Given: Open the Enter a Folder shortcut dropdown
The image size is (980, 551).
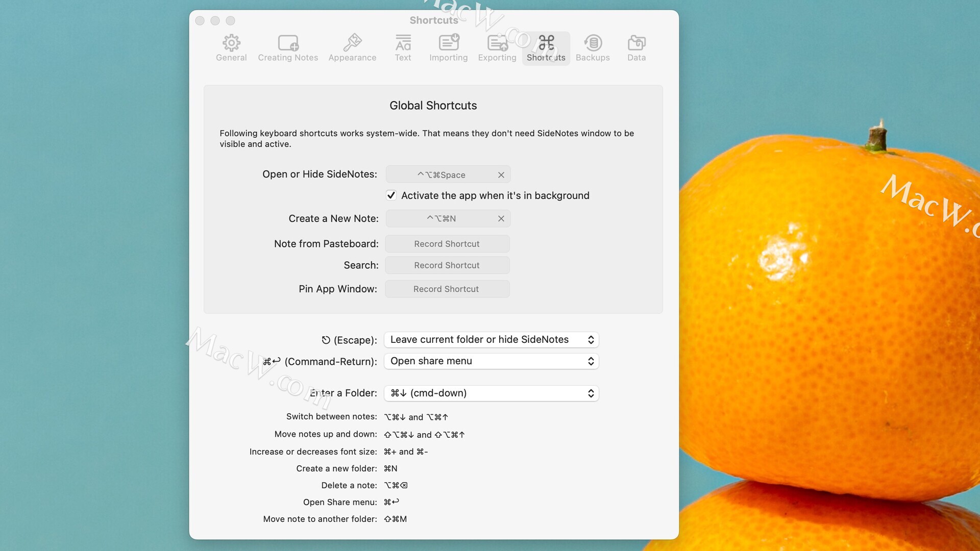Looking at the screenshot, I should tap(491, 393).
